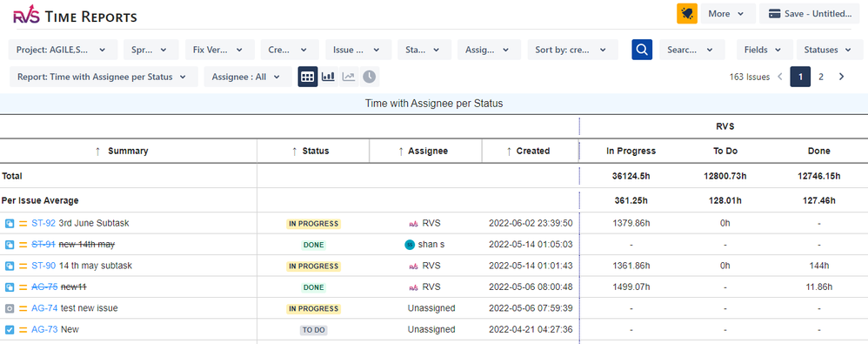The width and height of the screenshot is (868, 344).
Task: Click the 163 Issues count
Action: coord(750,77)
